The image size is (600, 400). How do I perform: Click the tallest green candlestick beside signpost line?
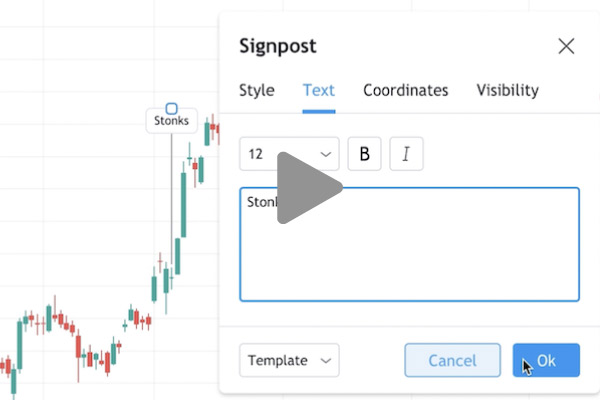click(183, 205)
